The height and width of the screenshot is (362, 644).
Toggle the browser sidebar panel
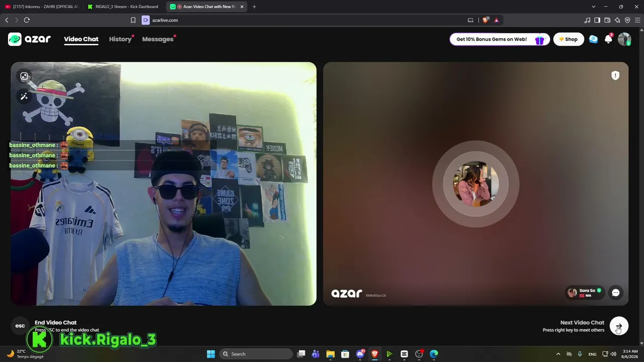tap(597, 20)
